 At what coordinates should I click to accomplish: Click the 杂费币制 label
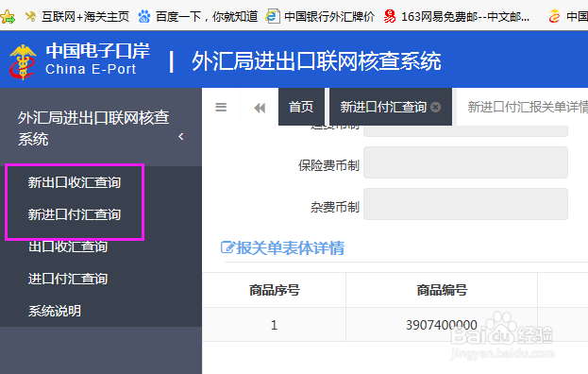[335, 207]
